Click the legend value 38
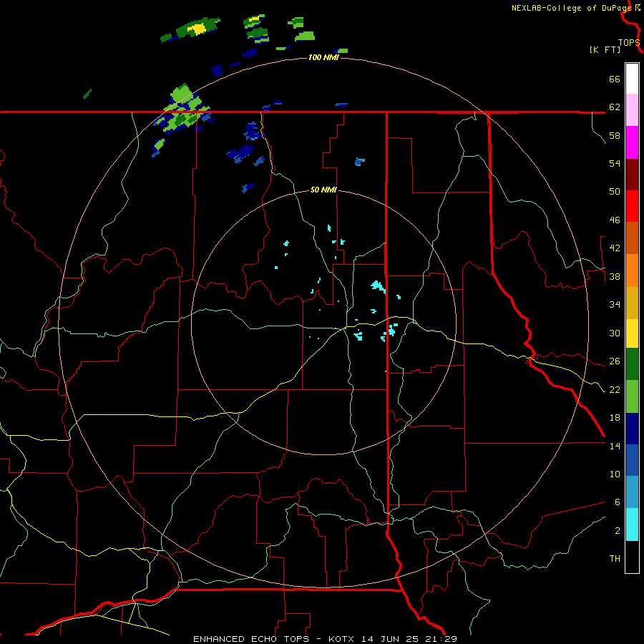The image size is (644, 644). click(x=615, y=276)
